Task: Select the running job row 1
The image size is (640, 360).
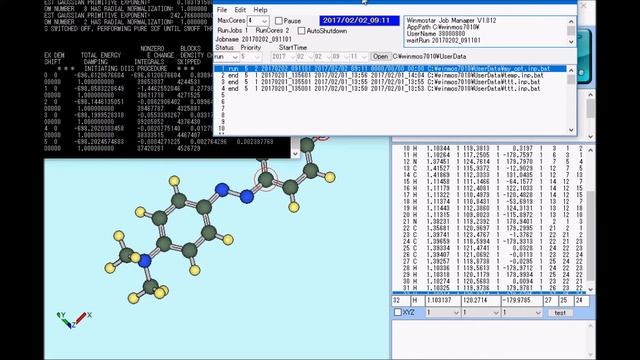Action: [x=390, y=69]
